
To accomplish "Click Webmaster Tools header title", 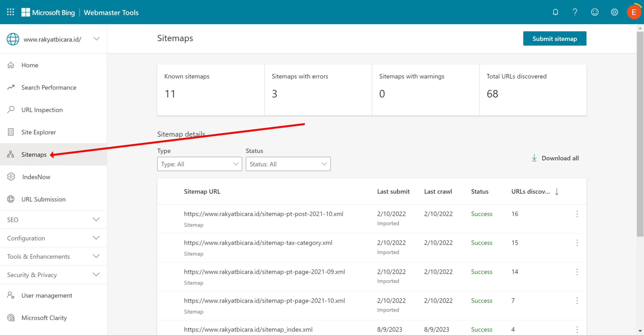I will pyautogui.click(x=111, y=12).
